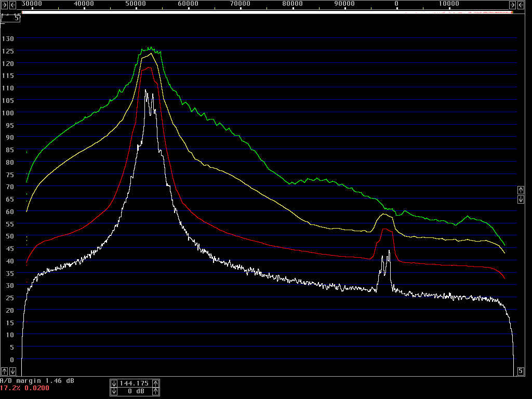
Task: Click up-arrow button at right edge of graph
Action: [521, 190]
